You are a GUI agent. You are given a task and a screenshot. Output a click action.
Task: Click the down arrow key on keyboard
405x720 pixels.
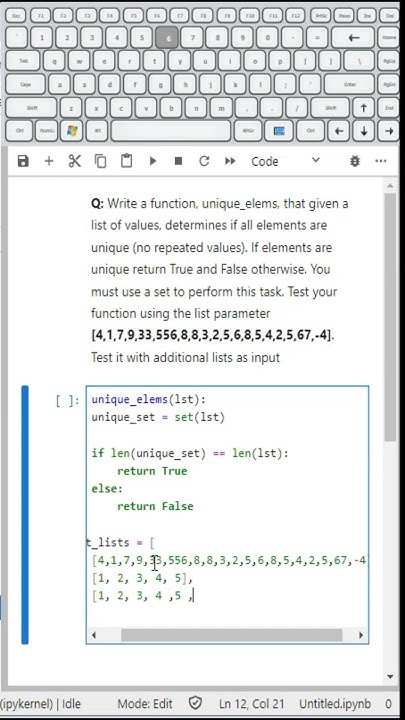pos(364,131)
